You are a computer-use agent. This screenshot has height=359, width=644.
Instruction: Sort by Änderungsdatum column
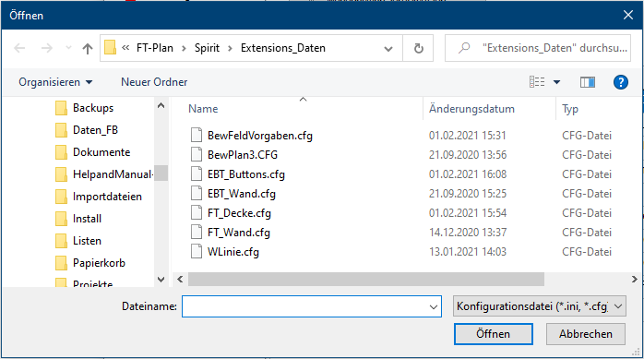tap(471, 109)
